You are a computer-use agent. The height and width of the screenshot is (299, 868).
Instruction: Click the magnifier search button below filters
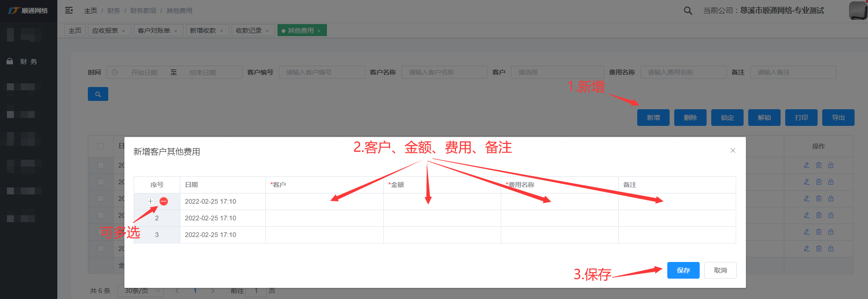click(x=98, y=94)
